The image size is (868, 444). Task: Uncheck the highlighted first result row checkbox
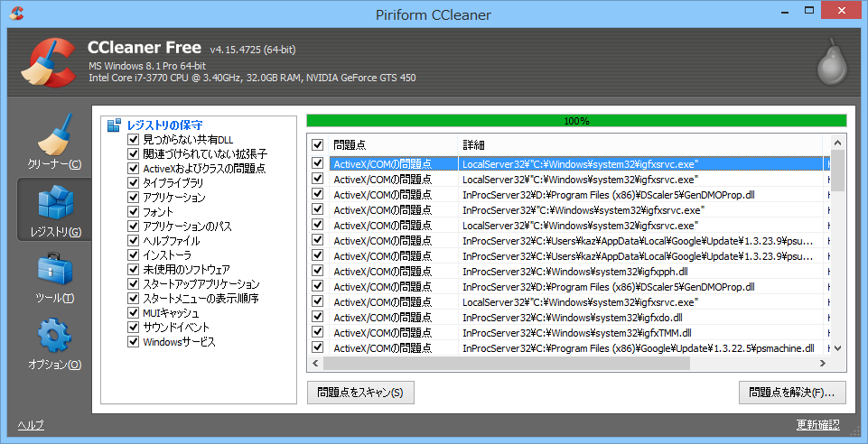(x=317, y=163)
